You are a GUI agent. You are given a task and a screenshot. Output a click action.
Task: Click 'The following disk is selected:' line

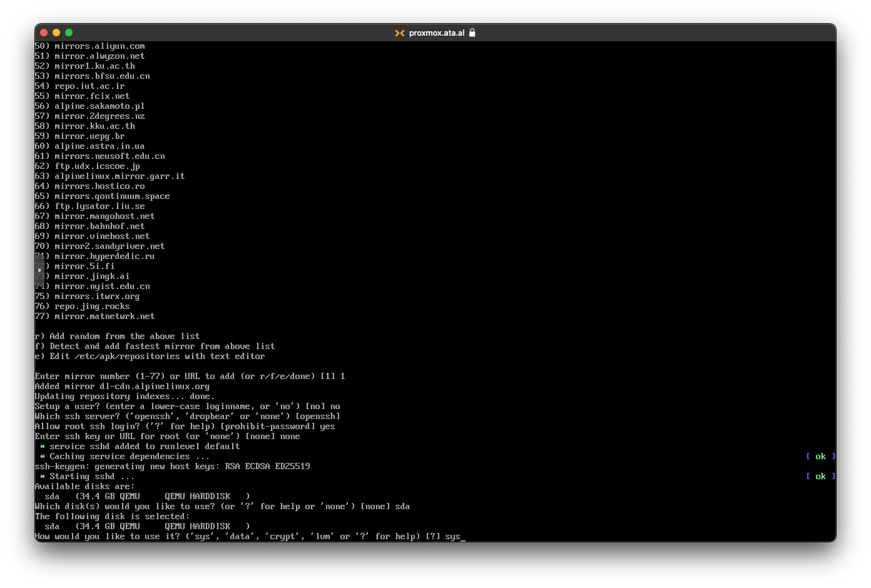pyautogui.click(x=113, y=517)
